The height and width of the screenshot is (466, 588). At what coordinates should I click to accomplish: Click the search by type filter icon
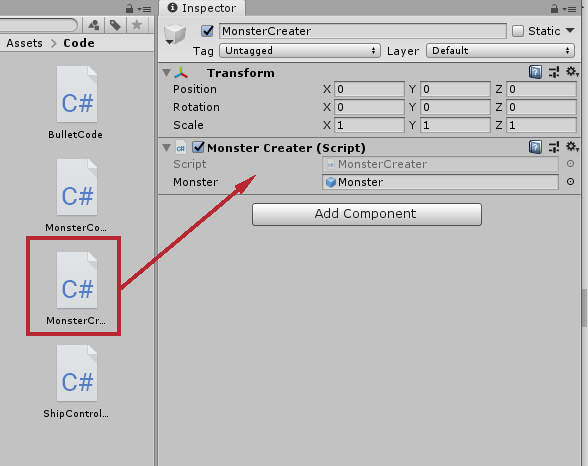[x=94, y=25]
